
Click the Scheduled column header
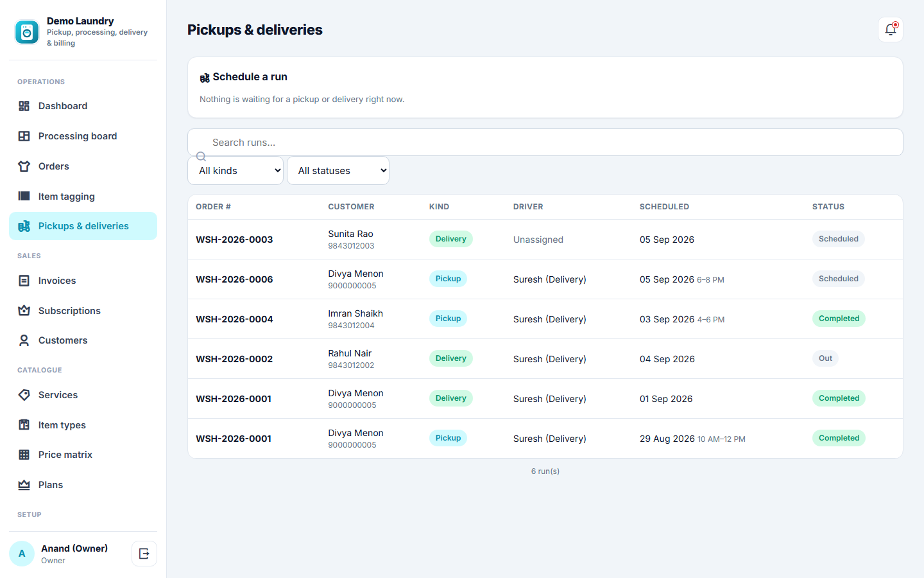click(664, 207)
